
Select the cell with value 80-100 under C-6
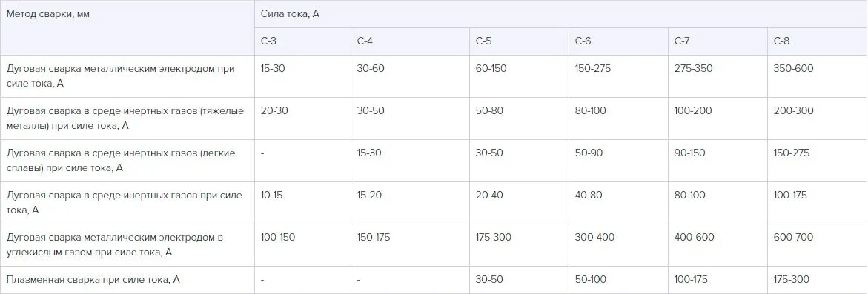click(619, 118)
